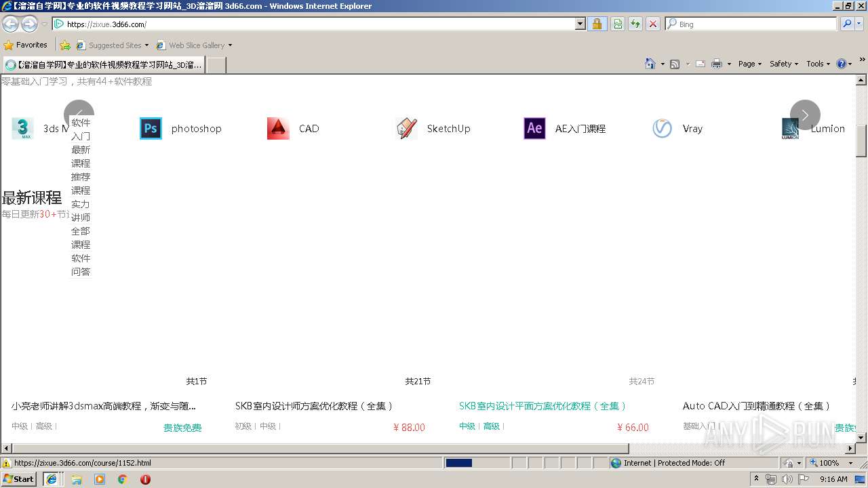The width and height of the screenshot is (868, 488).
Task: Click the Read Mail icon
Action: [x=701, y=64]
